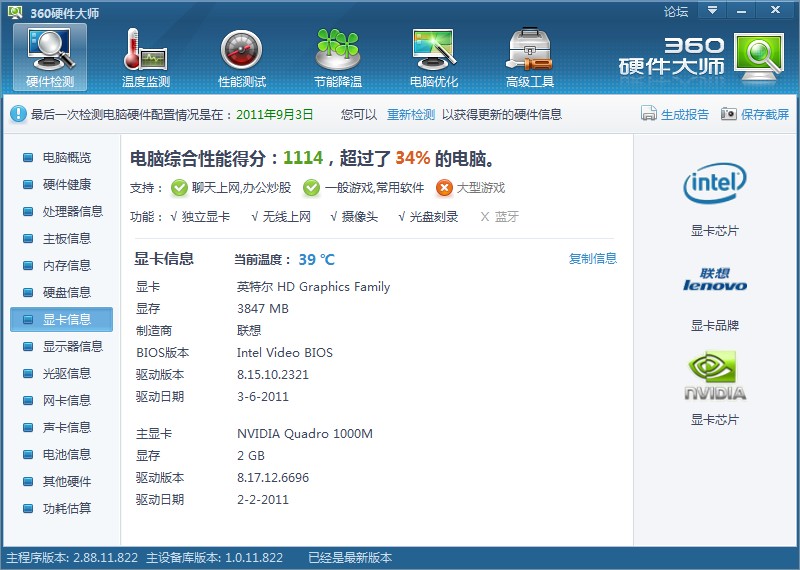Select 光驱信息 in the sidebar
The height and width of the screenshot is (570, 800).
pos(61,374)
